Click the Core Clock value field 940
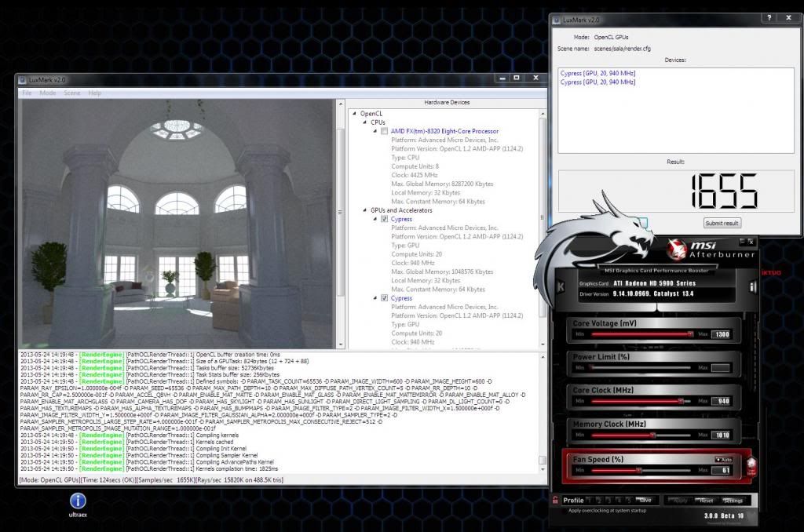Viewport: 804px width, 532px height. tap(721, 401)
